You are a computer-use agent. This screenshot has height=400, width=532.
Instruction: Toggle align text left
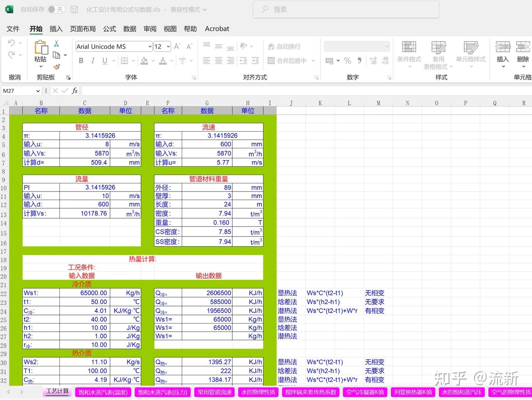point(207,61)
